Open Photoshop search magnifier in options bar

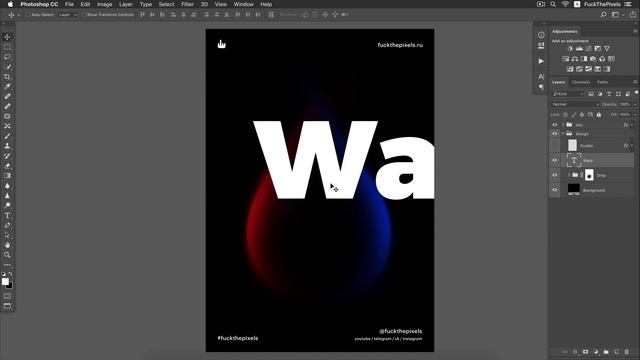click(604, 15)
